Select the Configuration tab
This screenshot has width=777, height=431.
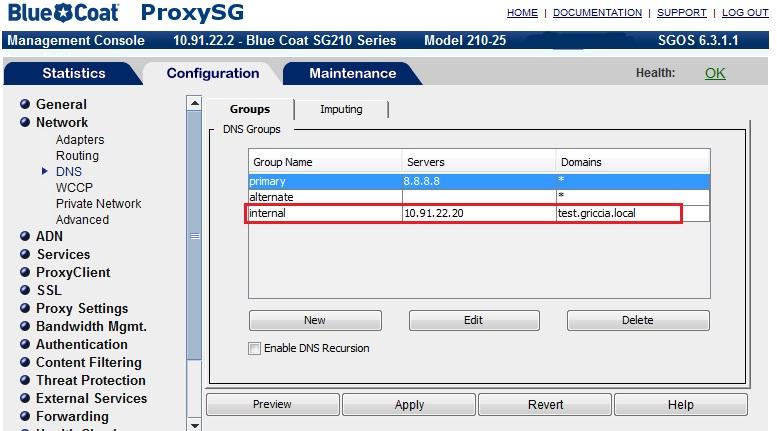coord(213,73)
